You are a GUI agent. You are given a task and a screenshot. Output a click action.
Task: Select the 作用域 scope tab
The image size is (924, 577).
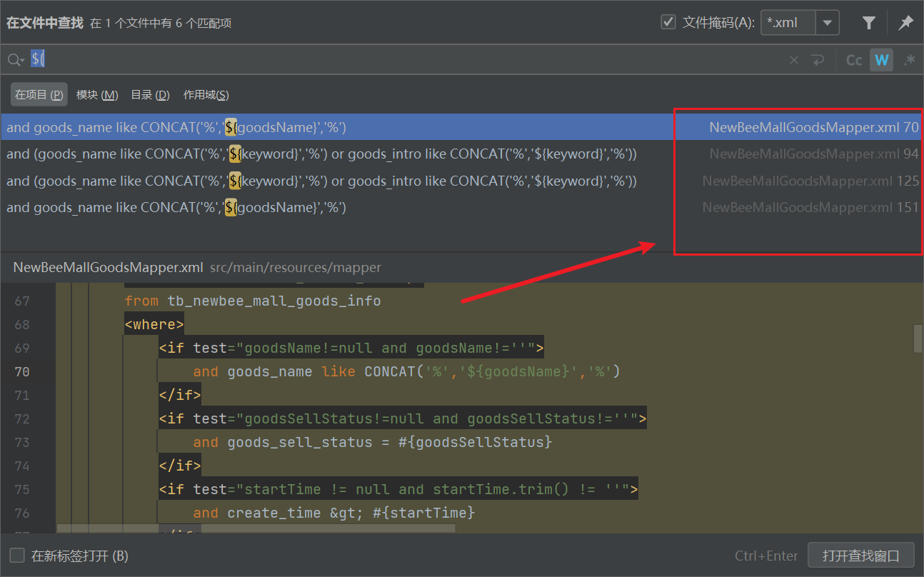point(206,95)
